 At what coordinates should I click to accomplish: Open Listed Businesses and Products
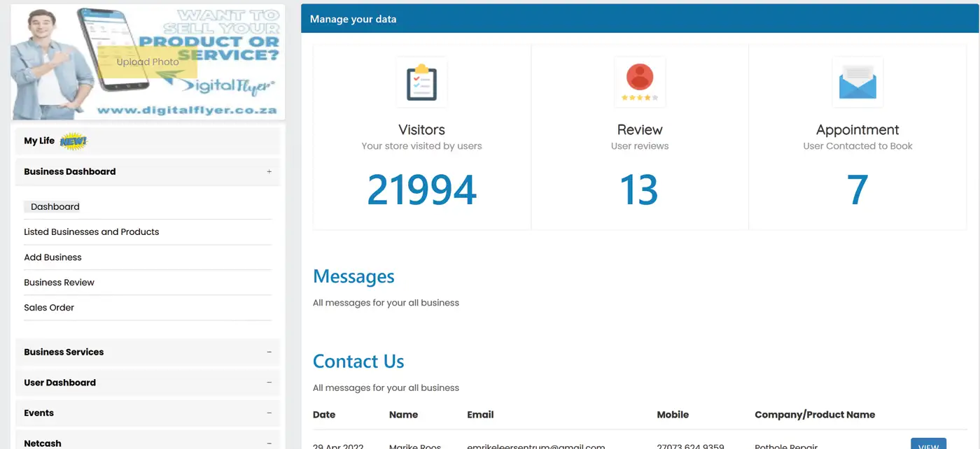pyautogui.click(x=92, y=232)
